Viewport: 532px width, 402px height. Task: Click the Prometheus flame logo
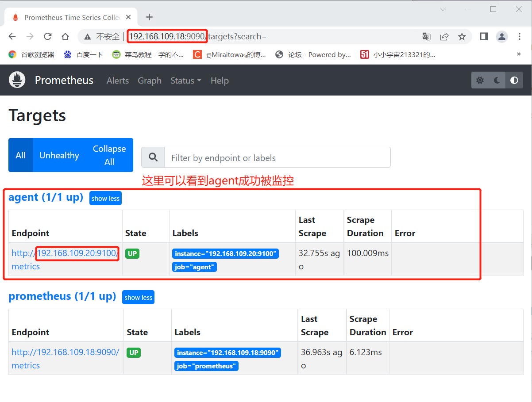(x=17, y=80)
